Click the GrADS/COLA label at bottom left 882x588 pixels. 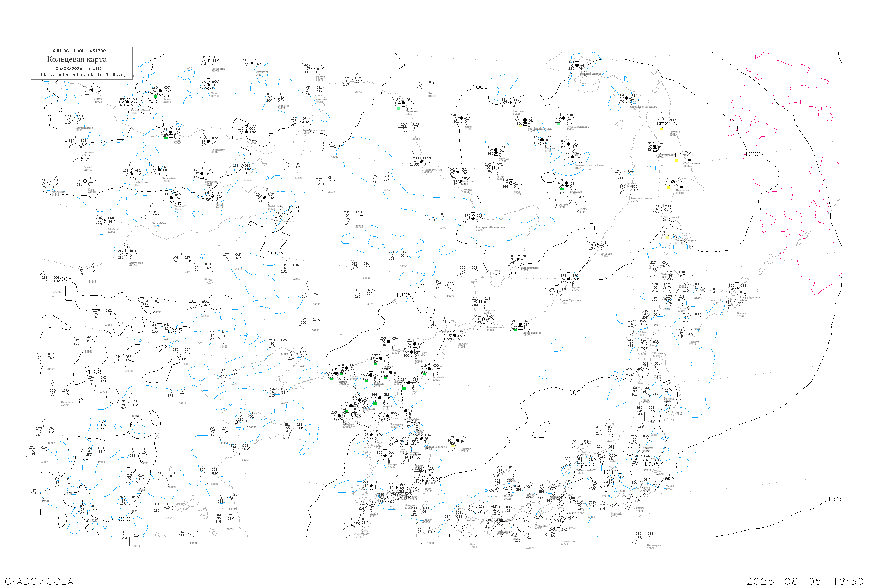point(39,581)
